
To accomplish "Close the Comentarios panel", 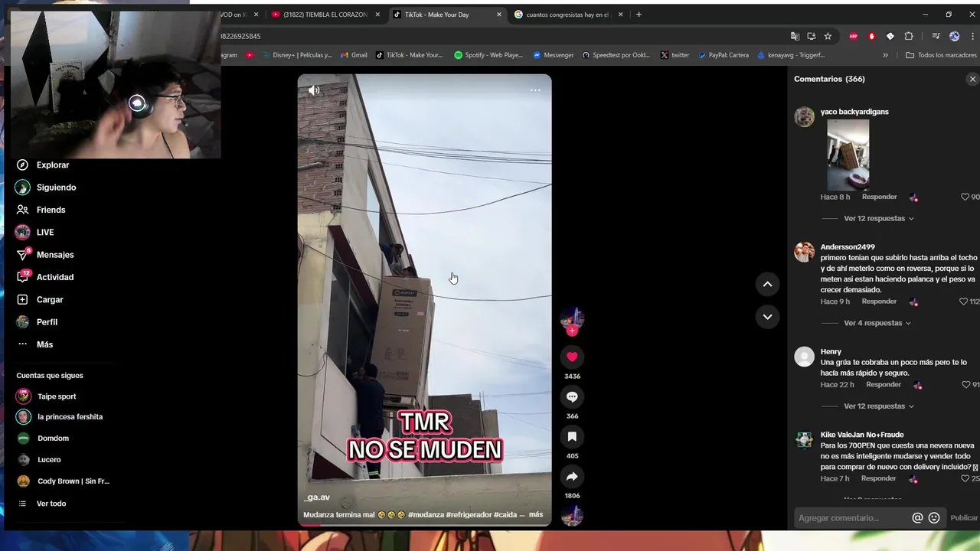I will [972, 79].
